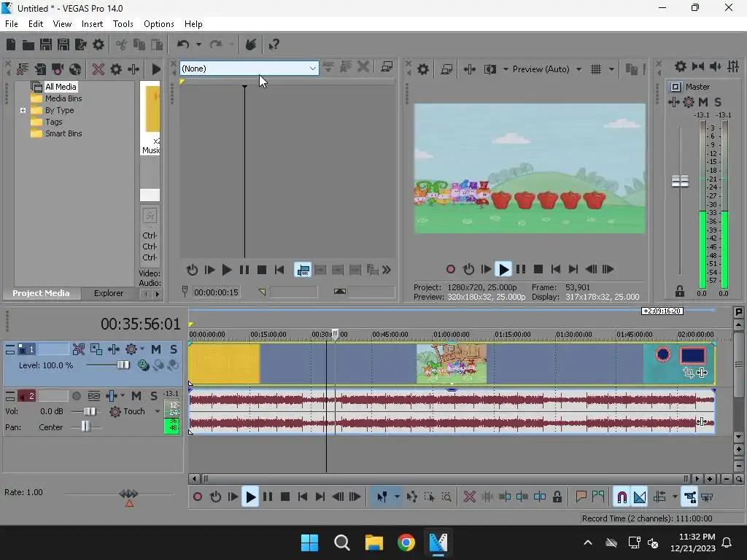The width and height of the screenshot is (747, 560).
Task: Open a project with folder icon
Action: click(x=28, y=44)
